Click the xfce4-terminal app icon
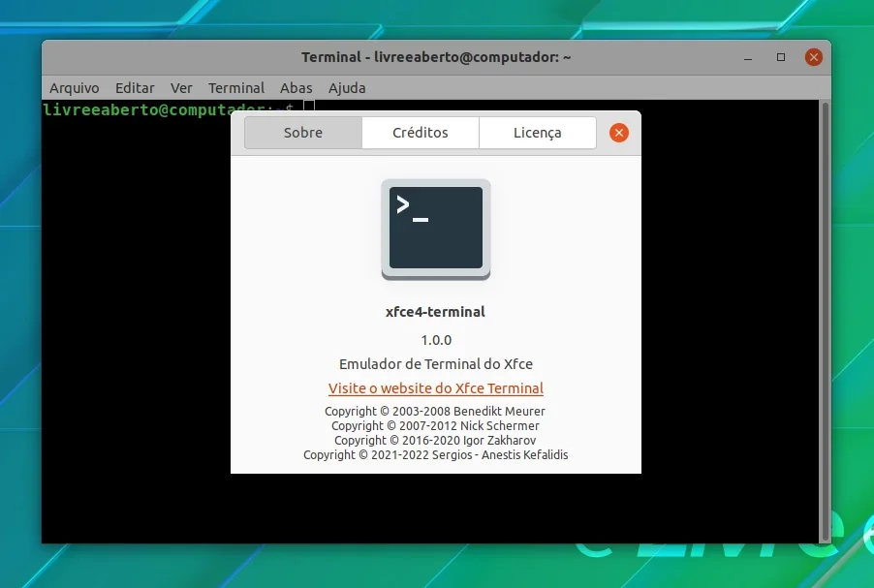The width and height of the screenshot is (874, 588). (436, 230)
